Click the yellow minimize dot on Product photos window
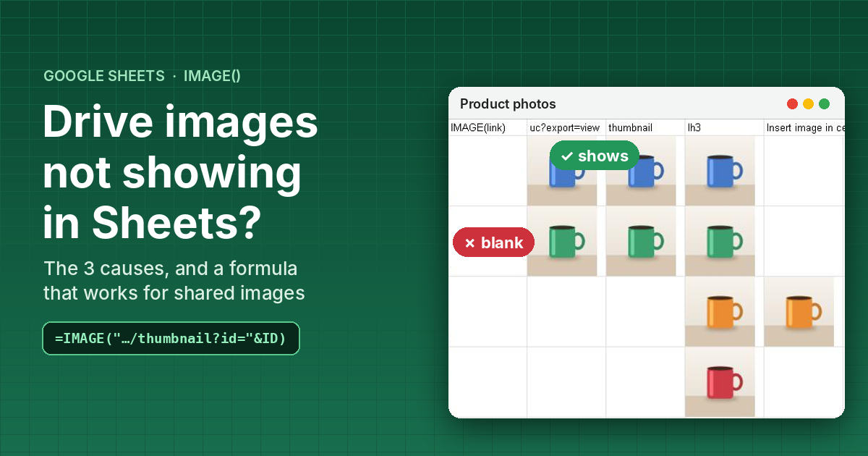868x456 pixels. pyautogui.click(x=808, y=104)
